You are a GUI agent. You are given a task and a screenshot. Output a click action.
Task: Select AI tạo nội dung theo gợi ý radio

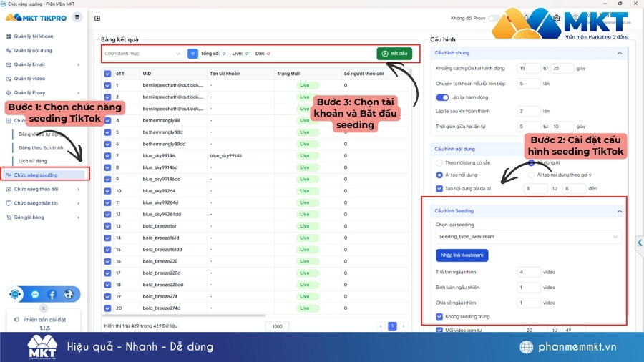click(531, 175)
